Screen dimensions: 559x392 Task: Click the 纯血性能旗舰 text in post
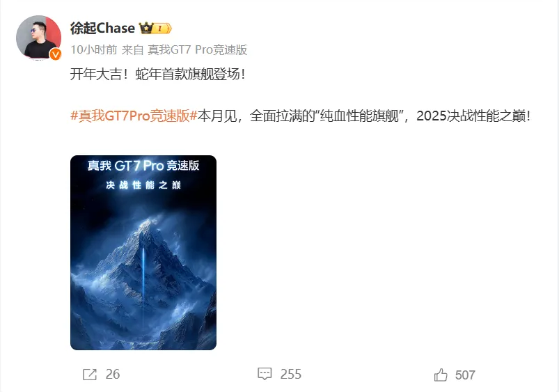[x=359, y=116]
